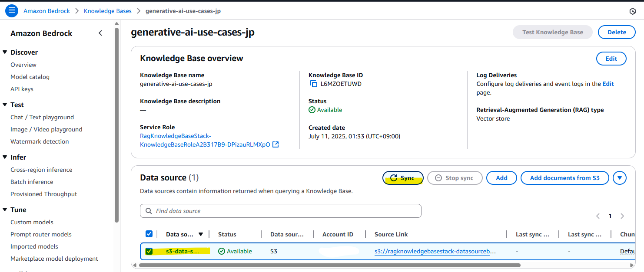This screenshot has height=272, width=644.
Task: Copy the Knowledge Base ID with copy icon
Action: (313, 84)
